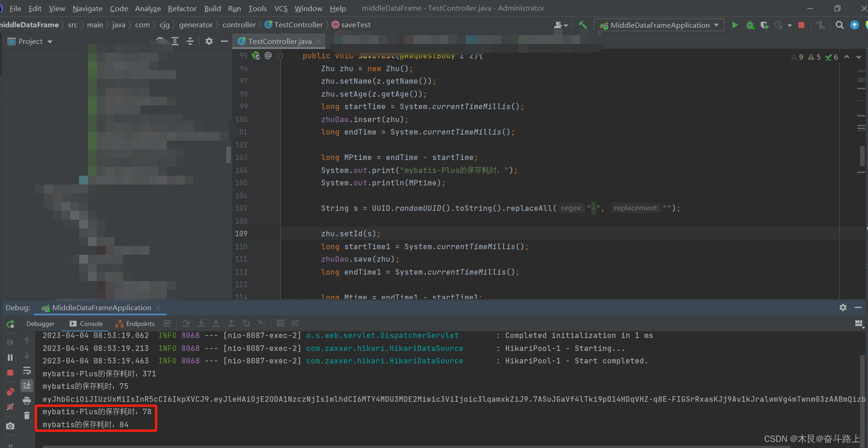Go to next highlighted error arrow
The width and height of the screenshot is (868, 448).
tap(859, 57)
